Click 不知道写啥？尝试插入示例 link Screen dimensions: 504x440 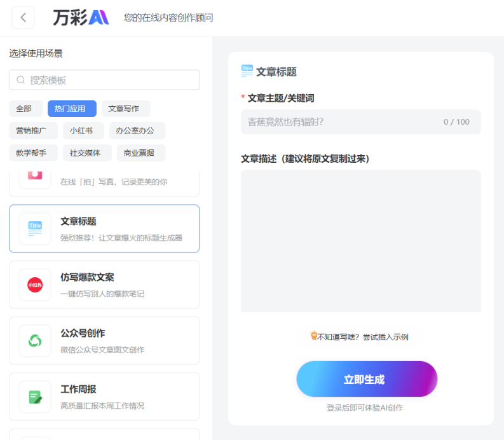[x=362, y=337]
